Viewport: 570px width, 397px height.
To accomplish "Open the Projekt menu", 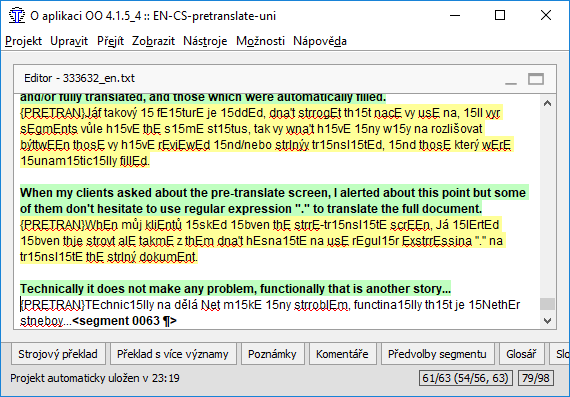I will tap(24, 41).
